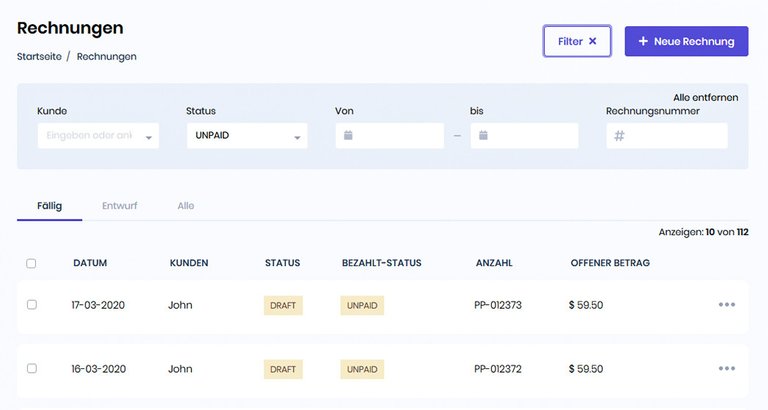The width and height of the screenshot is (768, 410).
Task: Click the X icon on Filter button
Action: point(592,41)
